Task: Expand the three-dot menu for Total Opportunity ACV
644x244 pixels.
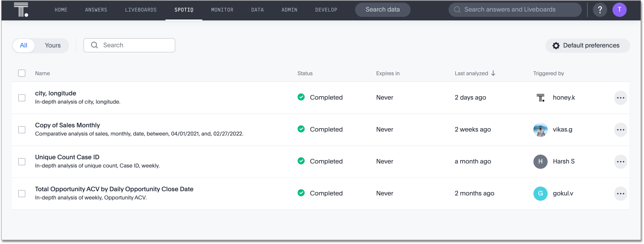Action: (620, 193)
